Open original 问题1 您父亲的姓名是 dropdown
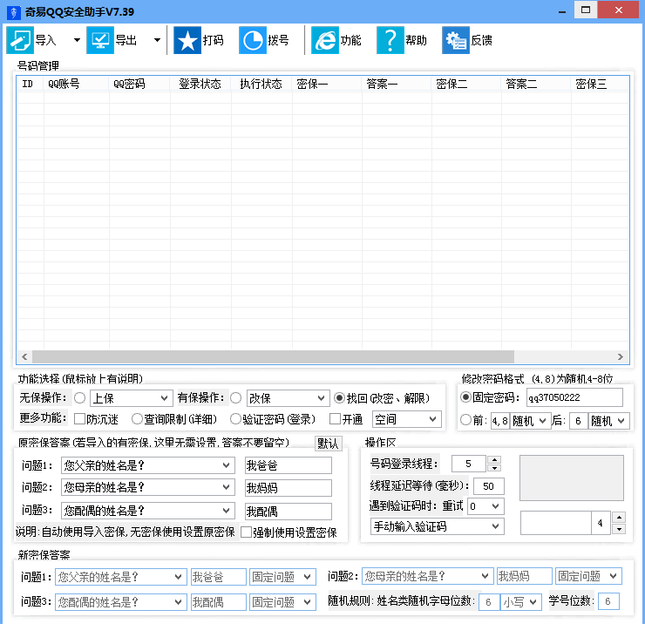645x644 pixels. [x=148, y=465]
